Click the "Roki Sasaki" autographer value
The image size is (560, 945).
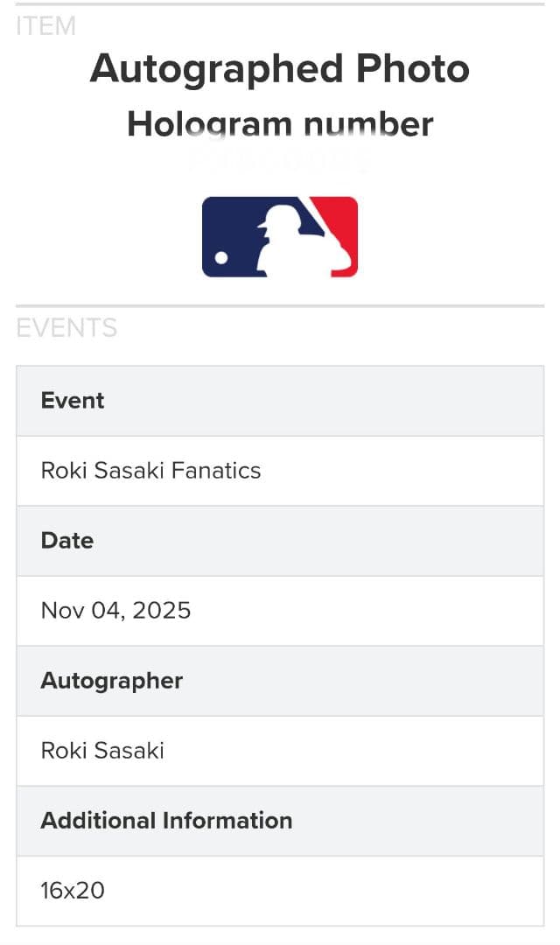click(x=102, y=751)
